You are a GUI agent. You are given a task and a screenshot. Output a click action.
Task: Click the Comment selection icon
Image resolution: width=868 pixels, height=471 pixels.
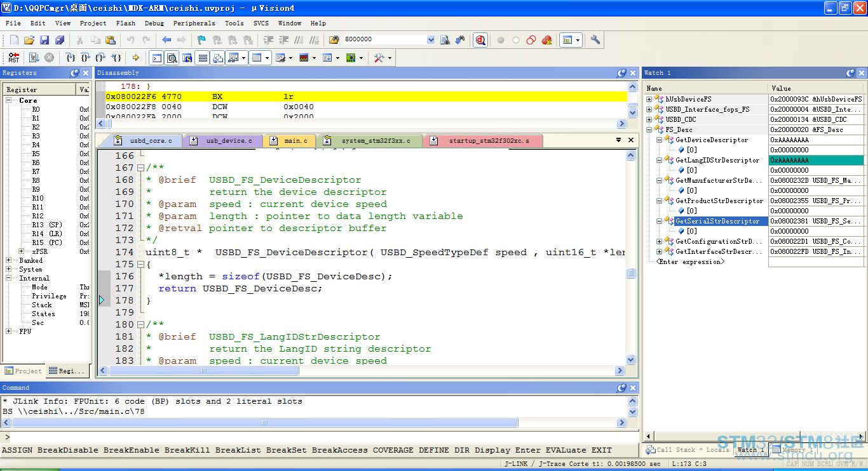click(x=299, y=40)
